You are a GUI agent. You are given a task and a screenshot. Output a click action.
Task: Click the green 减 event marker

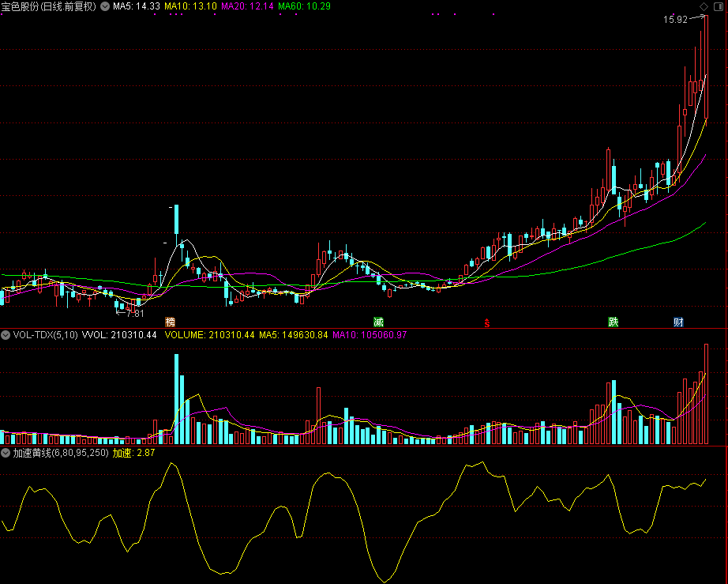(x=378, y=322)
